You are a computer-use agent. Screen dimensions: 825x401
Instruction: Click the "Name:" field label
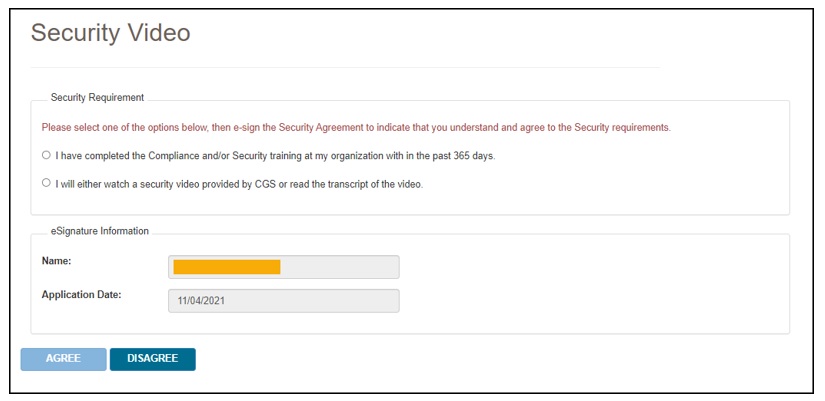(x=57, y=261)
